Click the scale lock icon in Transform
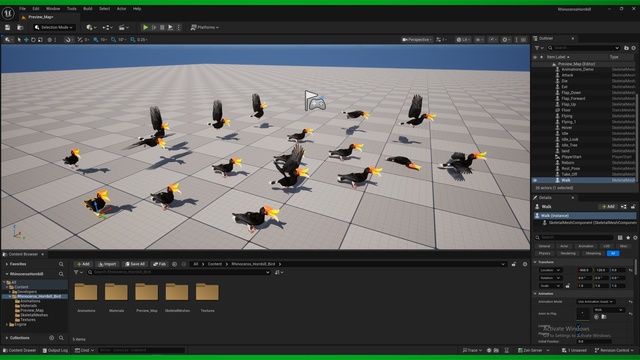Image resolution: width=640 pixels, height=360 pixels. 568,286
